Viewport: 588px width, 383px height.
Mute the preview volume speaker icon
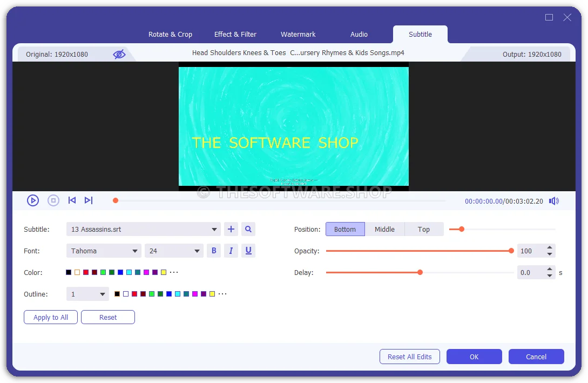[x=554, y=201]
